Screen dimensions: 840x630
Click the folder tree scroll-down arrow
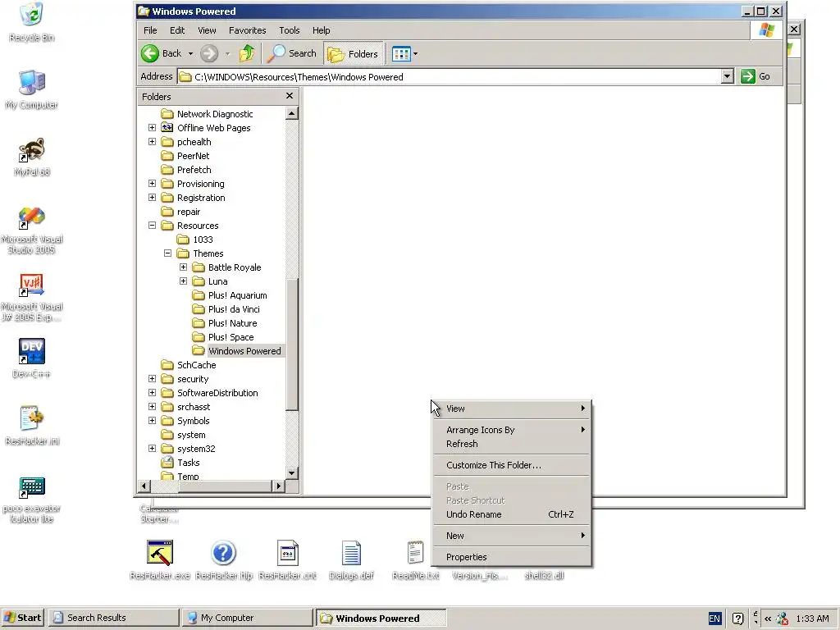(291, 472)
